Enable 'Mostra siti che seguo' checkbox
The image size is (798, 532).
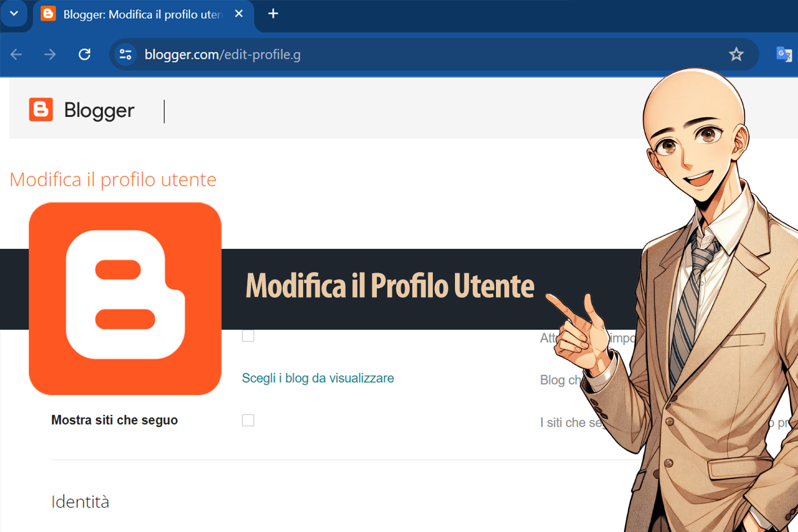(248, 421)
